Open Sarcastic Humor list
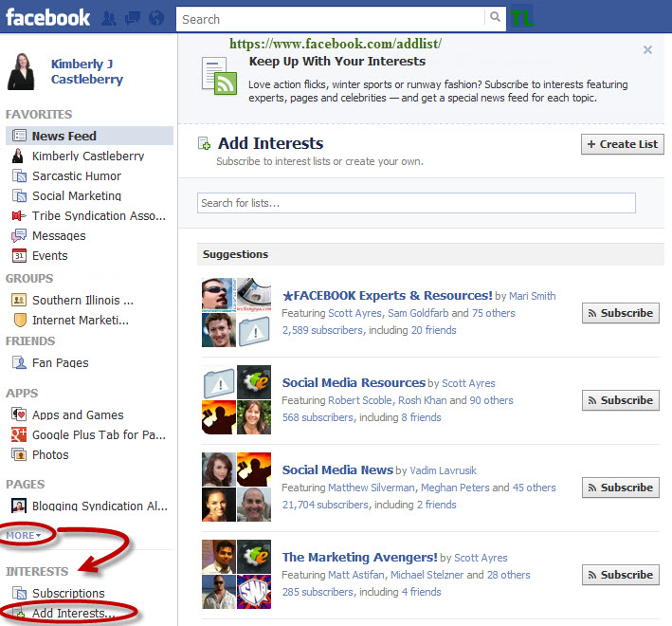Viewport: 672px width, 626px height. [x=77, y=175]
